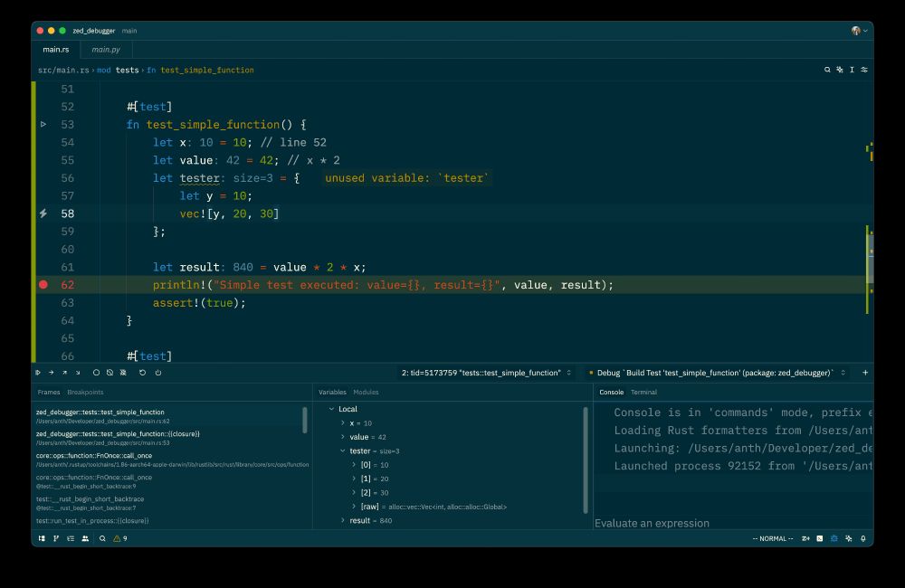
Task: Switch to the main.rs tab
Action: pyautogui.click(x=56, y=50)
